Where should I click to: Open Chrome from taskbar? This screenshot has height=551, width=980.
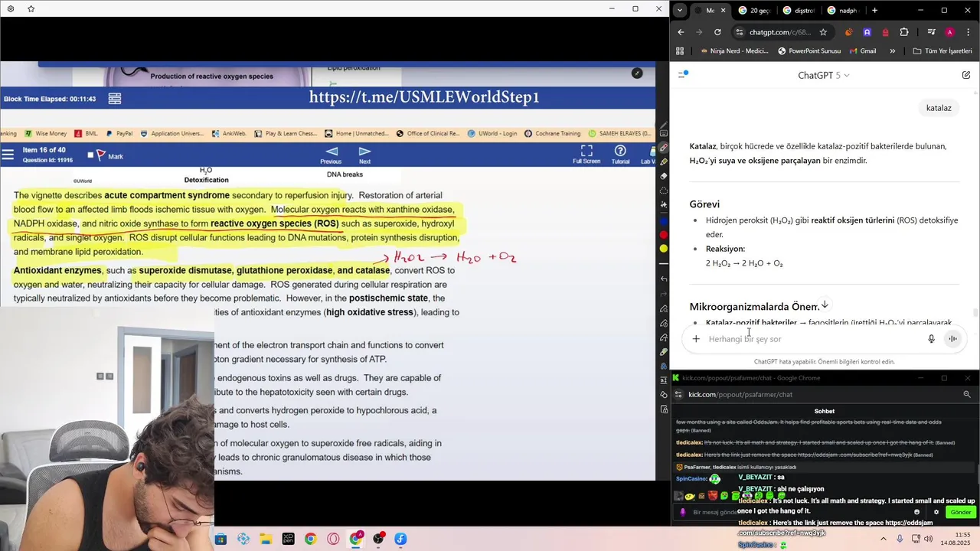(310, 539)
